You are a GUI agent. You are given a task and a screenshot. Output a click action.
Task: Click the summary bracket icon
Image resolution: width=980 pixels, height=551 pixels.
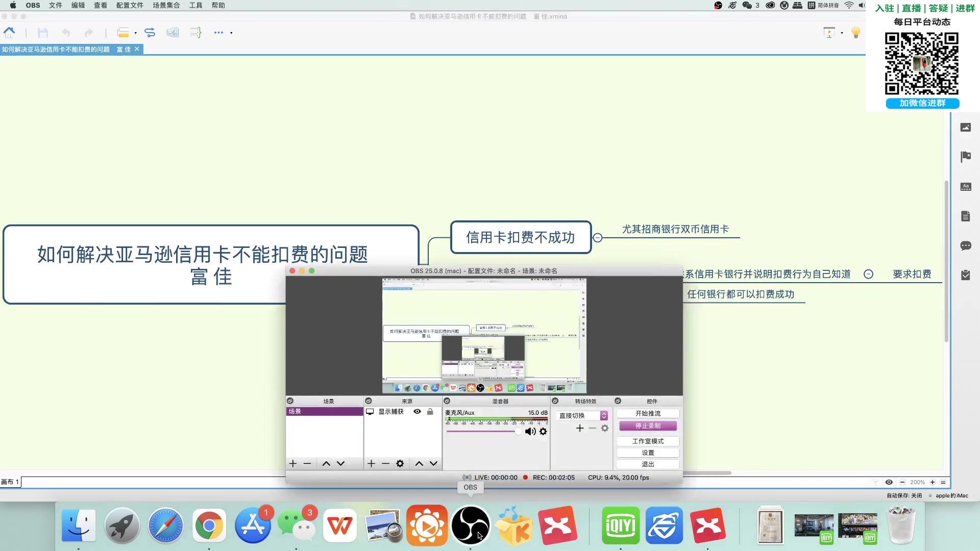[195, 33]
